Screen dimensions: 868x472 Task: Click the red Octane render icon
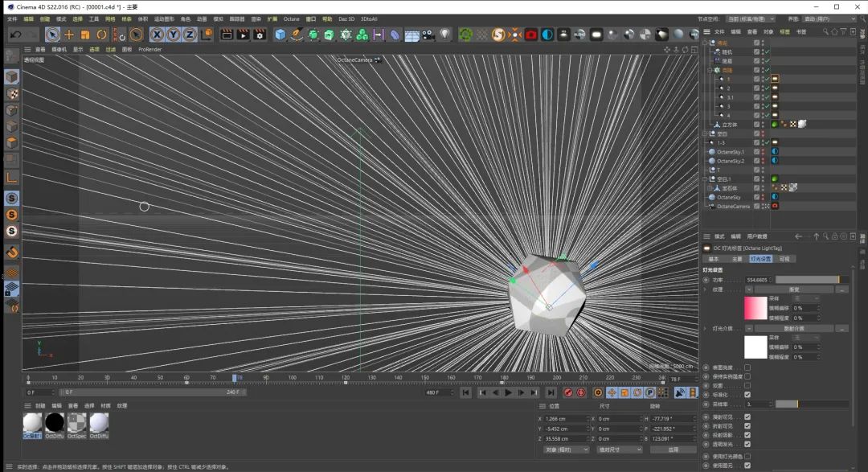[531, 35]
